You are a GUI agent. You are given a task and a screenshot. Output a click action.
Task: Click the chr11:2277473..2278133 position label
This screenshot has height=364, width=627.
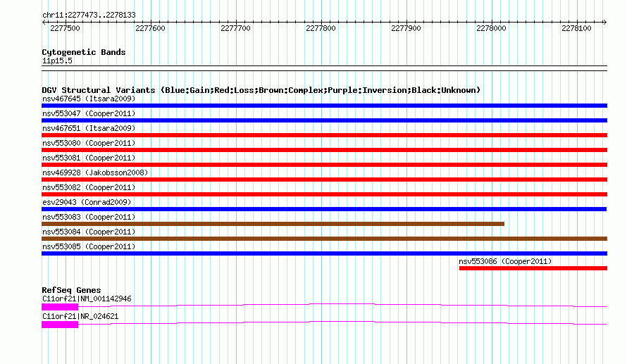coord(89,15)
